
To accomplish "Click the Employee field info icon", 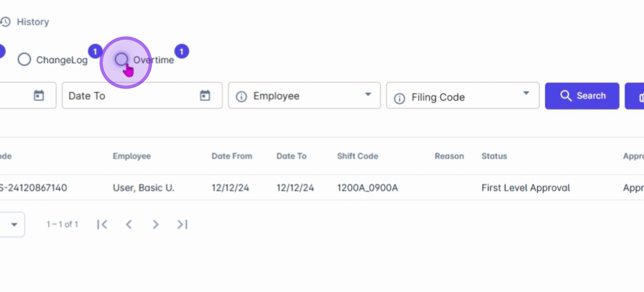I will pyautogui.click(x=241, y=97).
